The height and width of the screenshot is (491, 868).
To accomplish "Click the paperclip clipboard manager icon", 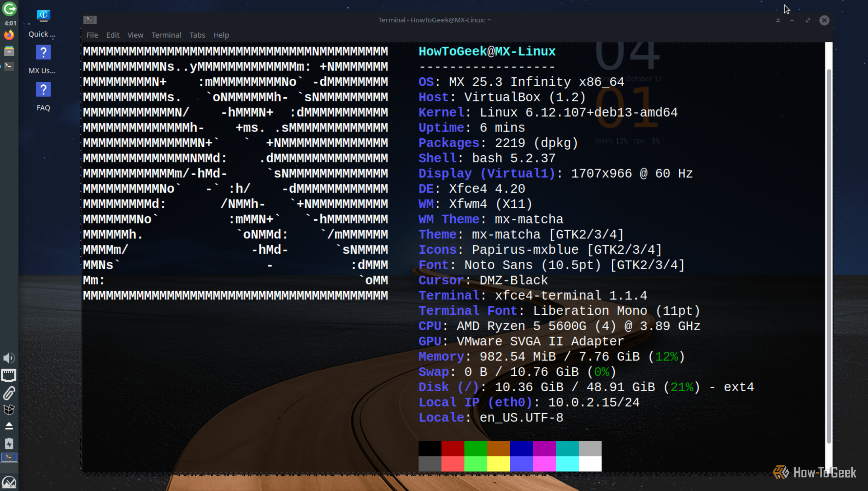I will pos(9,393).
